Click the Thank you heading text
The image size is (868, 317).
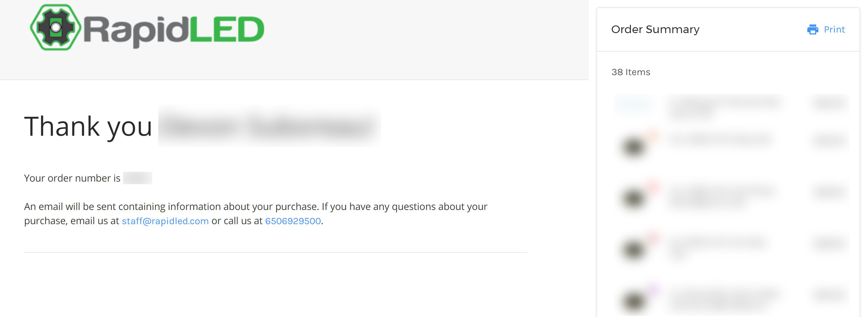tap(88, 127)
